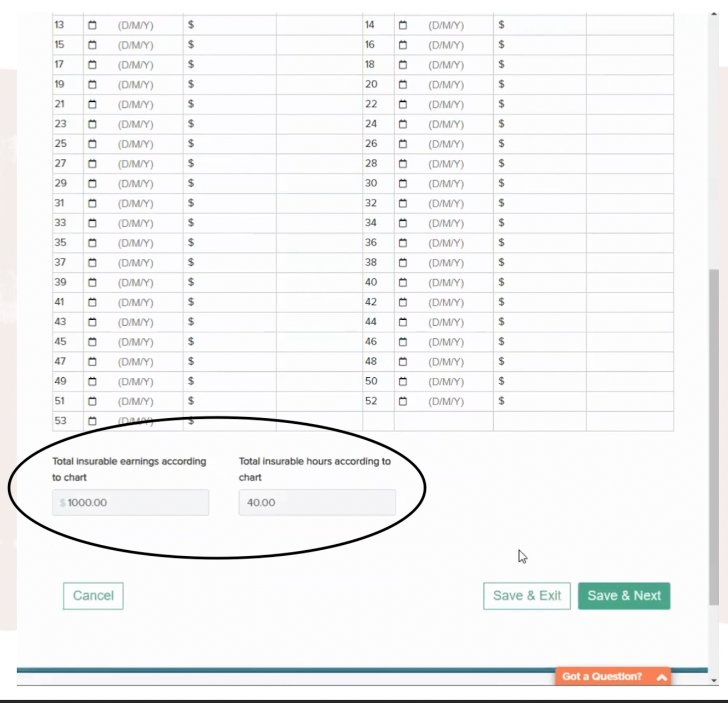728x703 pixels.
Task: Open calendar icon for pay period 52
Action: (x=403, y=401)
